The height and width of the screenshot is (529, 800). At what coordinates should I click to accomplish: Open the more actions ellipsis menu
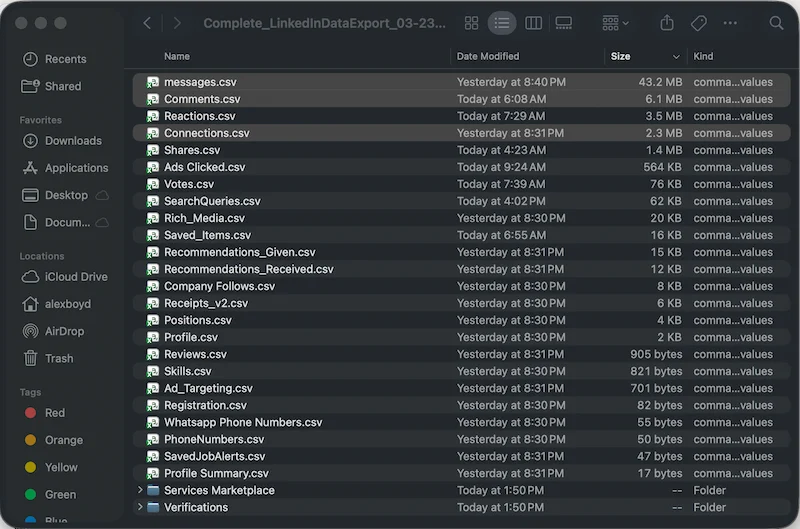(730, 23)
